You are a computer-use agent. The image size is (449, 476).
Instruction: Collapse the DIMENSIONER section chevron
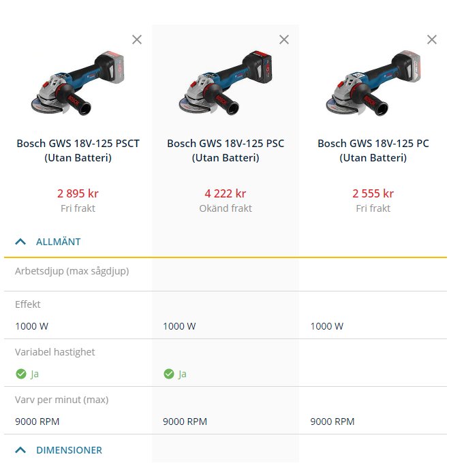tap(20, 450)
